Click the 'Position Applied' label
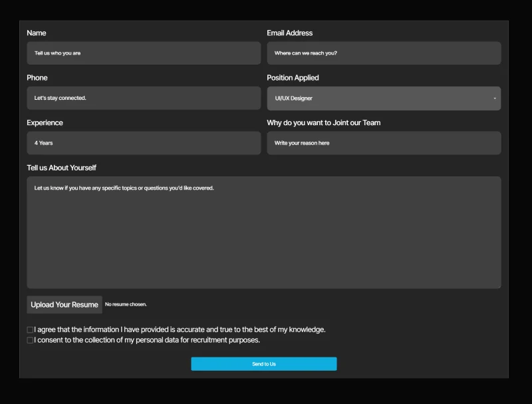The height and width of the screenshot is (404, 532). tap(293, 78)
